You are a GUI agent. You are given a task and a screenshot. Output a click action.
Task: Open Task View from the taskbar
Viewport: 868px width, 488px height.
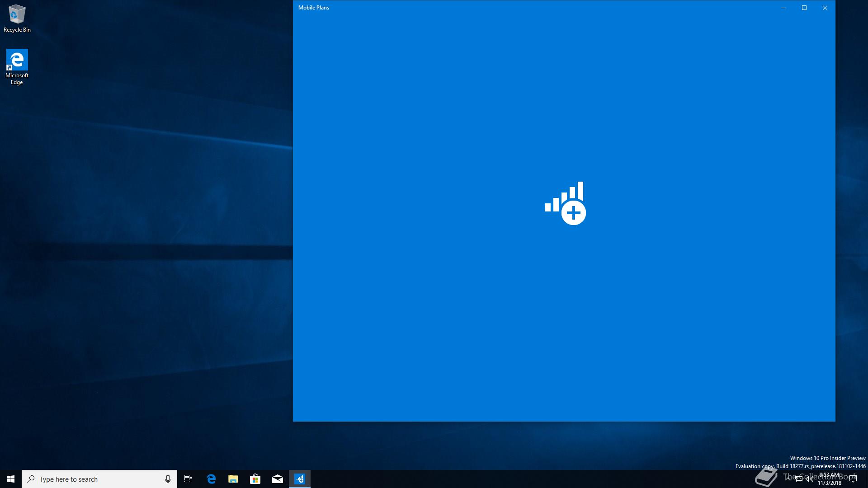tap(188, 479)
